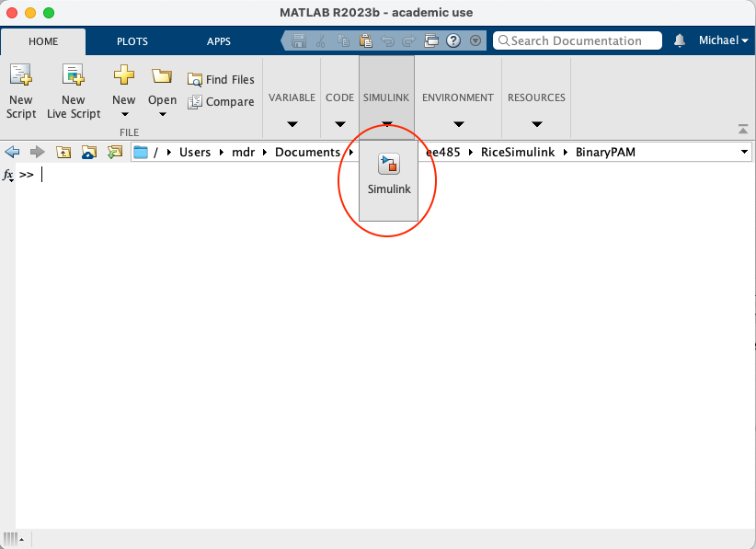
Task: Click the Cut scissors icon
Action: (321, 40)
